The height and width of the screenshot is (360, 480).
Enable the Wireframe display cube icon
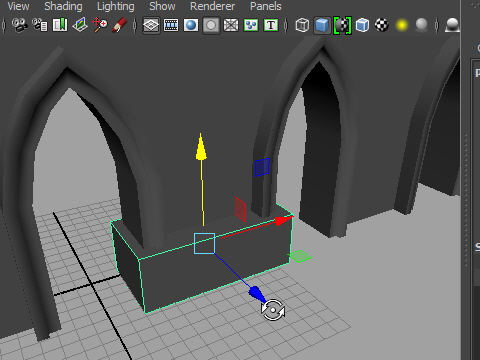(302, 25)
